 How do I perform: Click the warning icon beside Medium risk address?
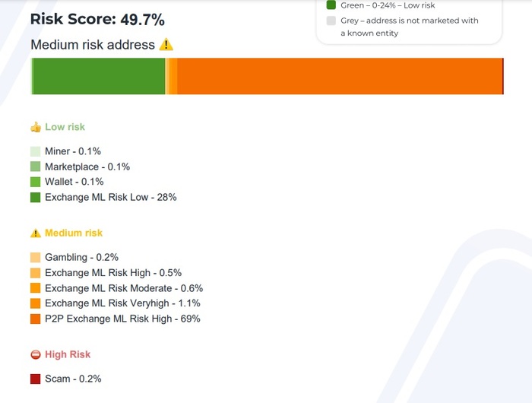(167, 45)
